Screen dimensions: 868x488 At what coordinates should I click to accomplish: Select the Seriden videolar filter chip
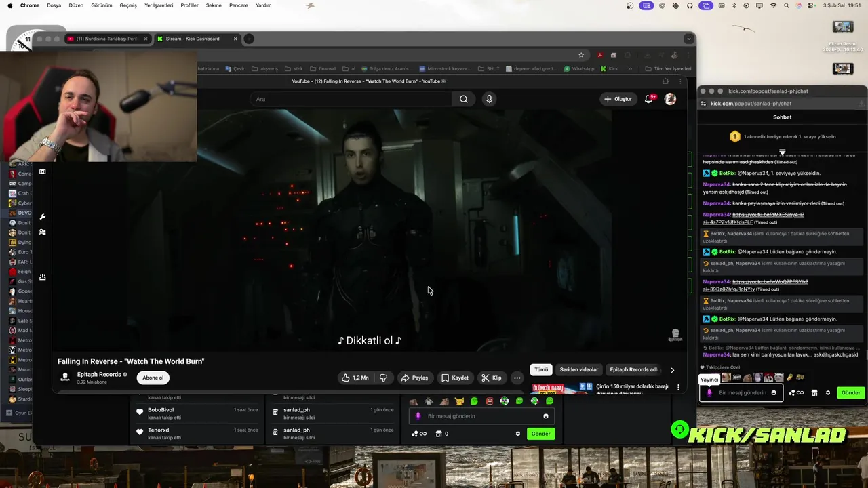click(x=579, y=370)
